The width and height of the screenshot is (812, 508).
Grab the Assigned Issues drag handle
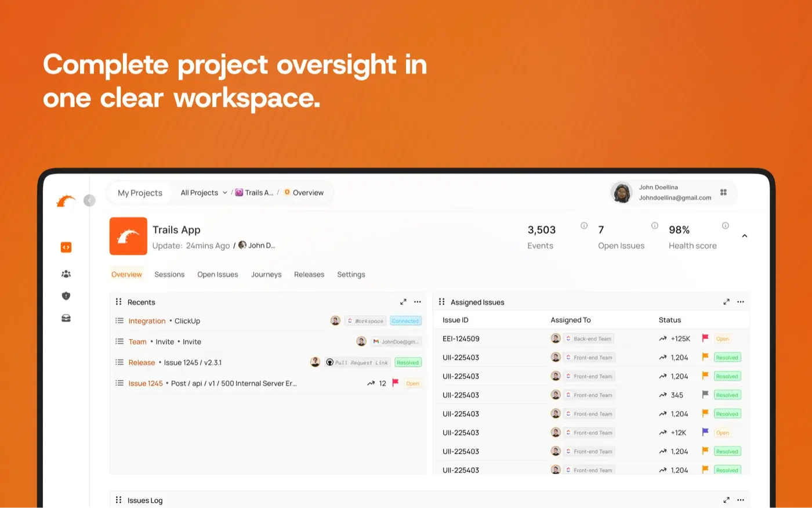441,302
